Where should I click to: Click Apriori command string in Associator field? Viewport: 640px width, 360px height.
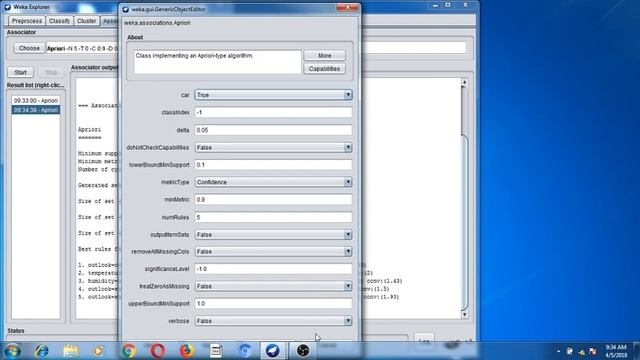[82, 48]
